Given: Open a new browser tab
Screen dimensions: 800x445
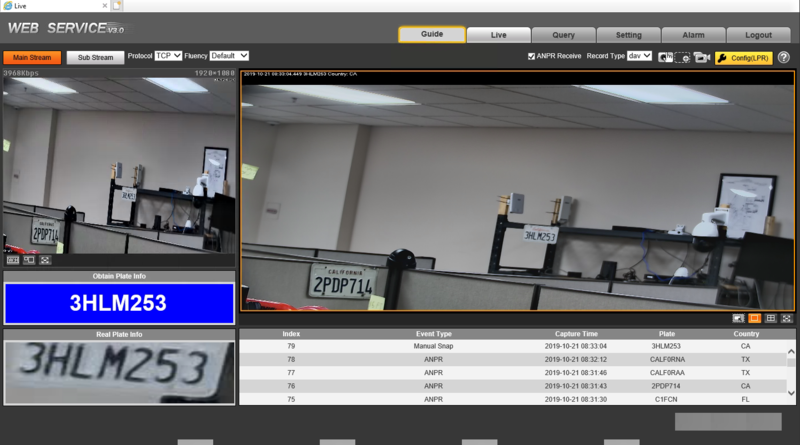Looking at the screenshot, I should 117,6.
